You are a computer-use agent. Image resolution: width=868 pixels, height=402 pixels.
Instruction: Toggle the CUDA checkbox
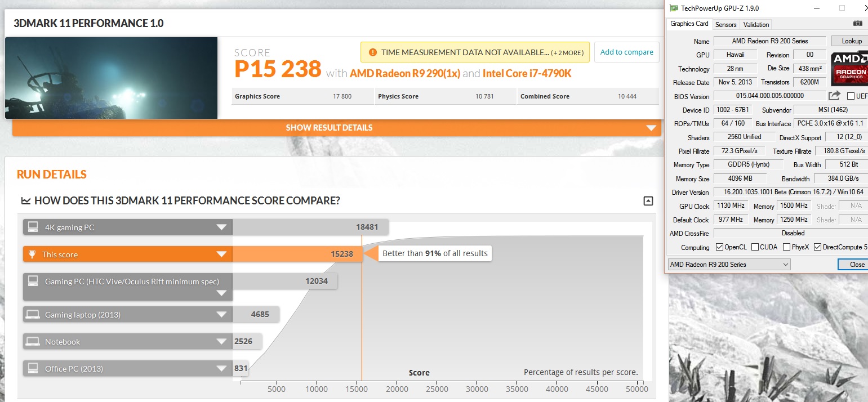click(755, 247)
